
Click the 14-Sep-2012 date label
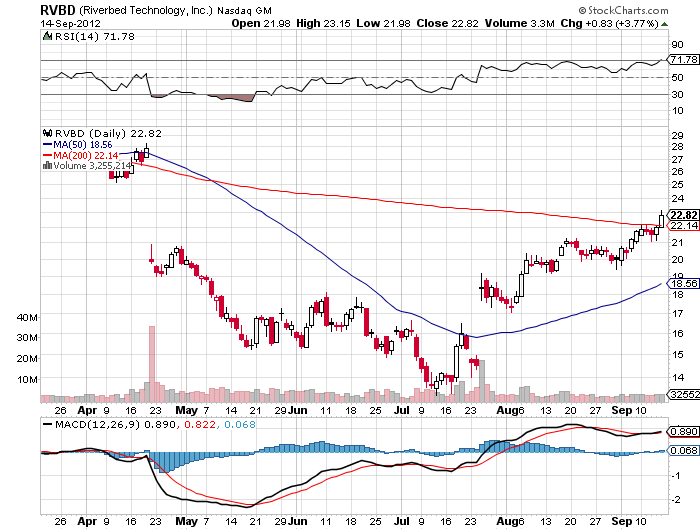71,24
